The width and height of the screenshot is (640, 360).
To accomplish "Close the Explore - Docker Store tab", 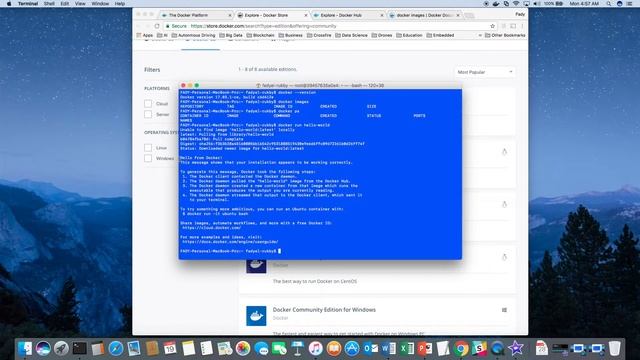I will (306, 15).
